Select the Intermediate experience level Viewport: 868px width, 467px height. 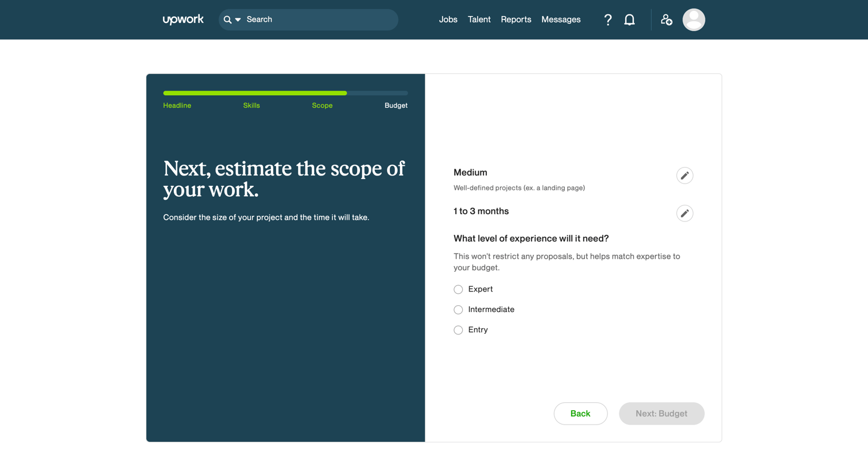click(x=458, y=310)
